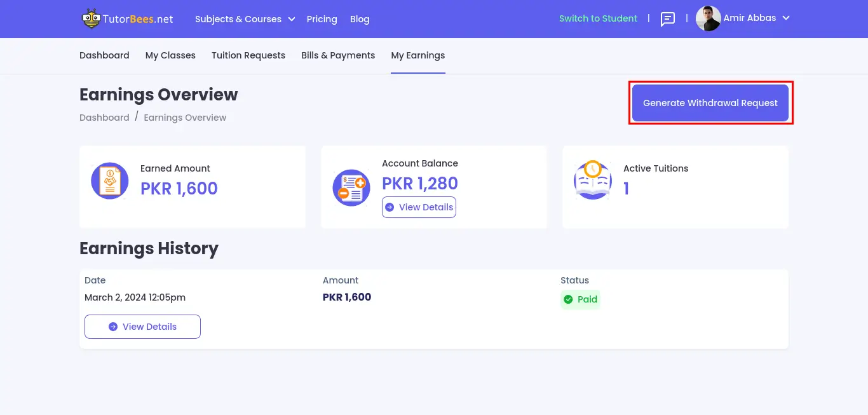
Task: Open the Bills & Payments tab
Action: tap(337, 55)
